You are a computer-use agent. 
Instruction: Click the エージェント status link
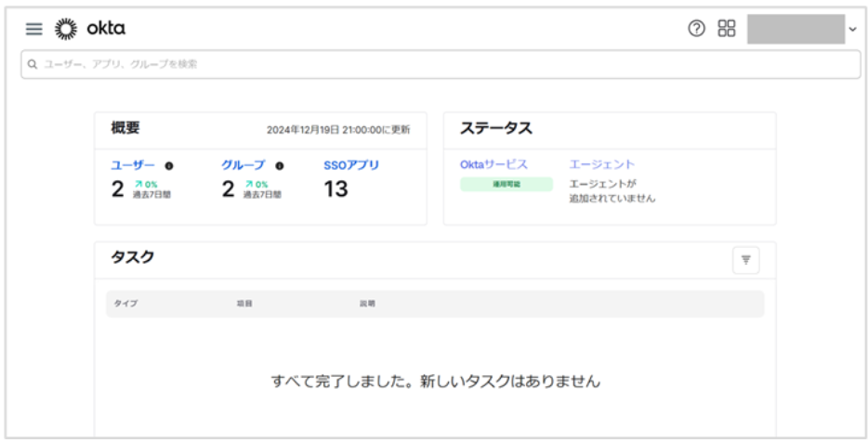[601, 164]
